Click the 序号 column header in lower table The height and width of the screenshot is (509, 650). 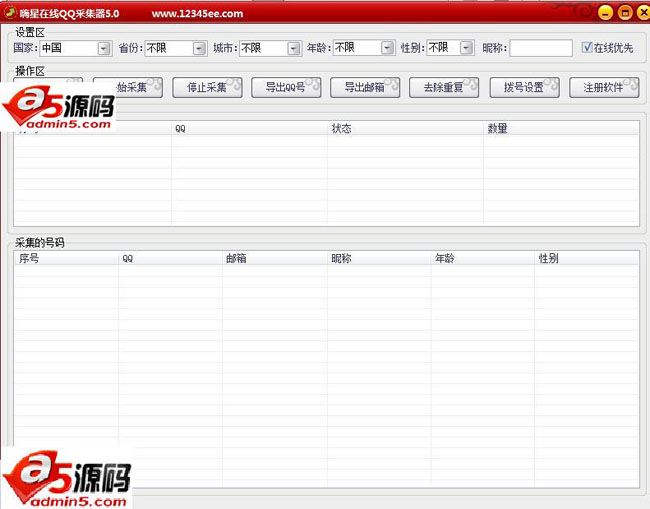click(x=66, y=258)
